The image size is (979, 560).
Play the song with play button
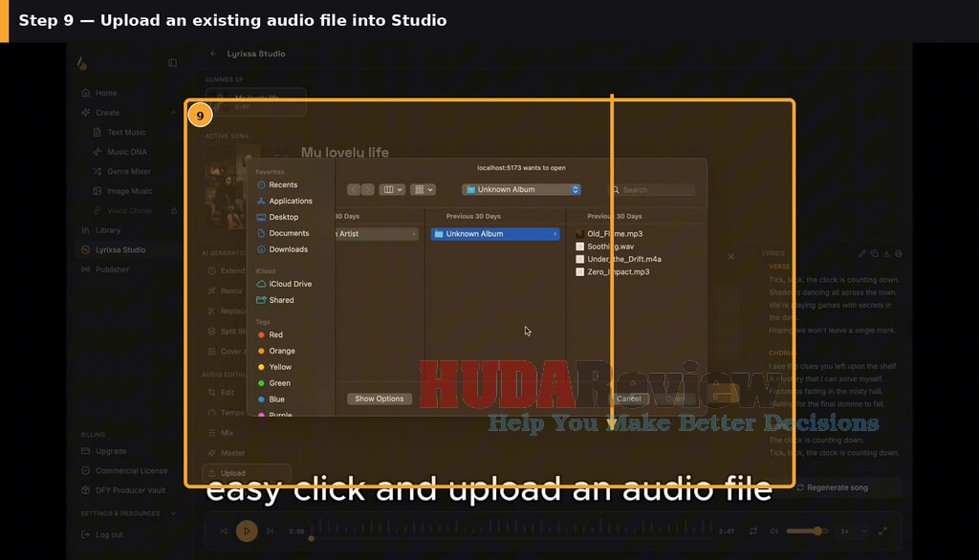pyautogui.click(x=247, y=531)
